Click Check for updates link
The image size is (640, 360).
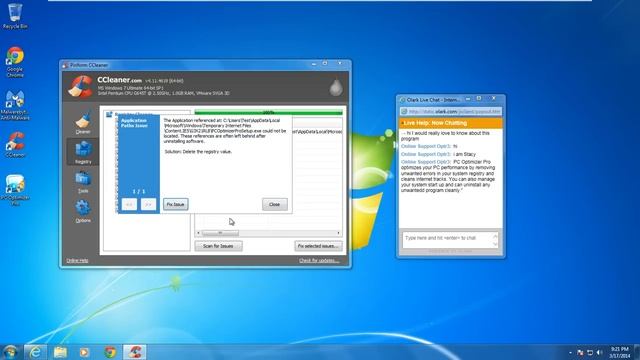[319, 260]
